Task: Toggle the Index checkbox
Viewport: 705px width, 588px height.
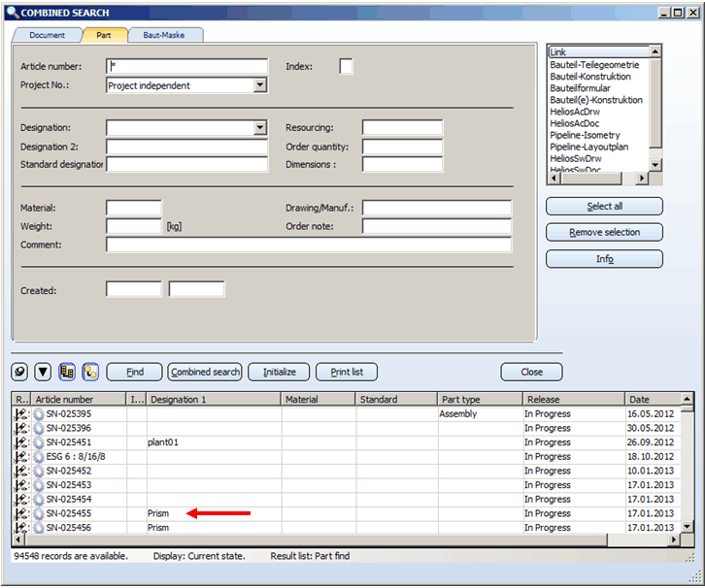Action: (x=346, y=67)
